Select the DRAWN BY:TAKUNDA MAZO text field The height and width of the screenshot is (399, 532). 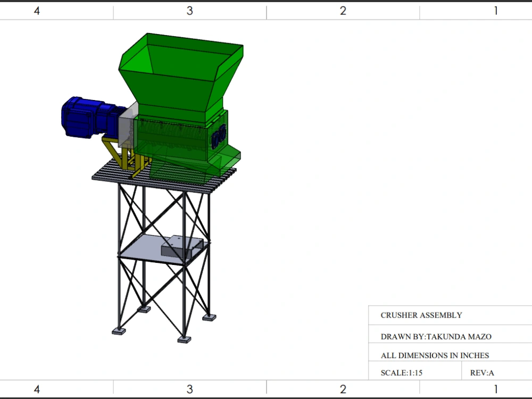click(436, 336)
